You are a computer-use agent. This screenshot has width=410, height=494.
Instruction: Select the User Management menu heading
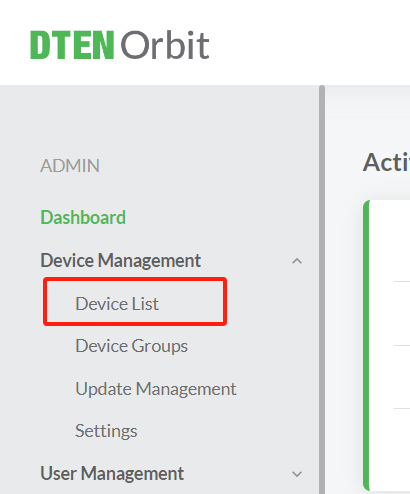click(112, 473)
